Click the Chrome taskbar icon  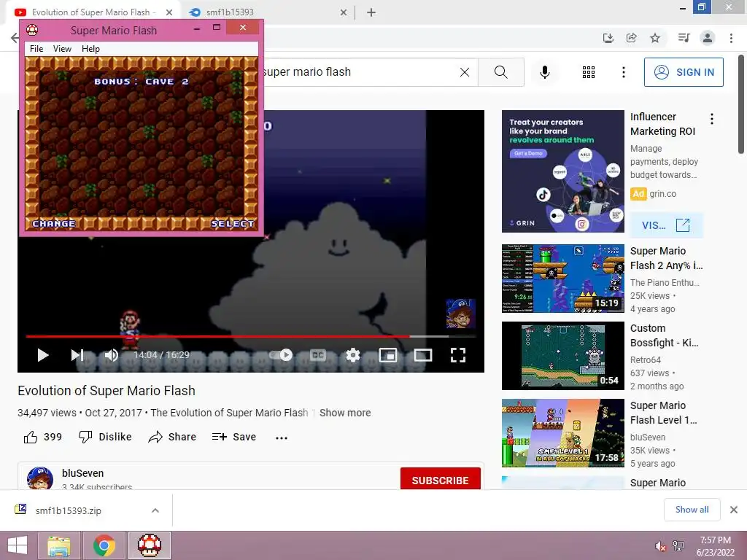(x=104, y=545)
